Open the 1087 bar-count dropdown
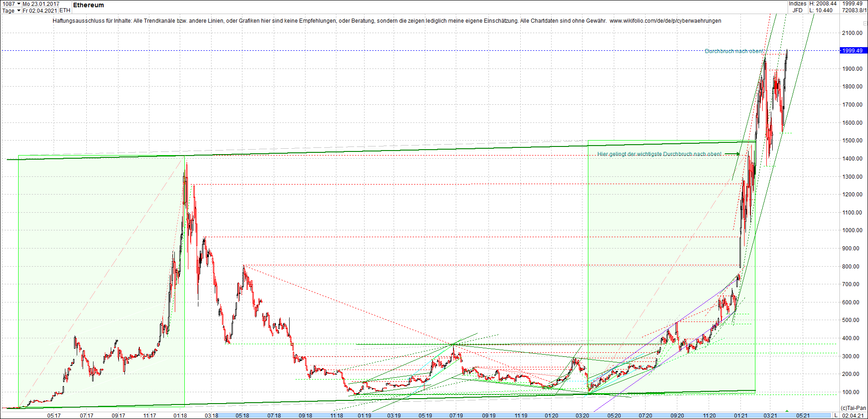The image size is (868, 419). click(19, 4)
